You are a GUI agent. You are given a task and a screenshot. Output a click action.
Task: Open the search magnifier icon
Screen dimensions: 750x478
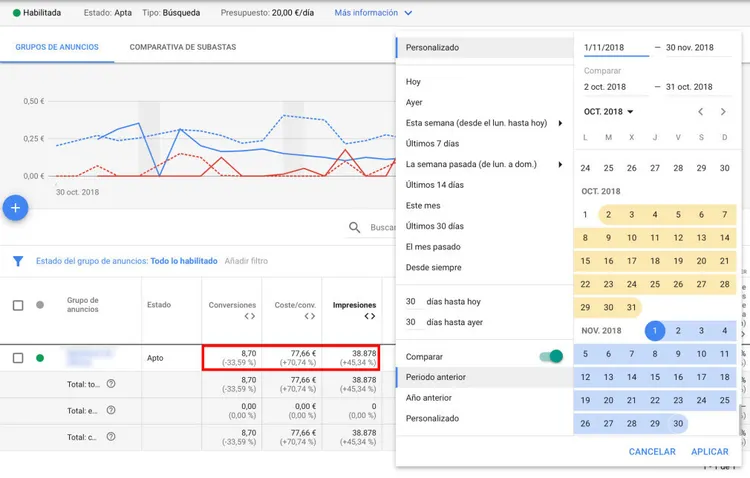tap(354, 227)
